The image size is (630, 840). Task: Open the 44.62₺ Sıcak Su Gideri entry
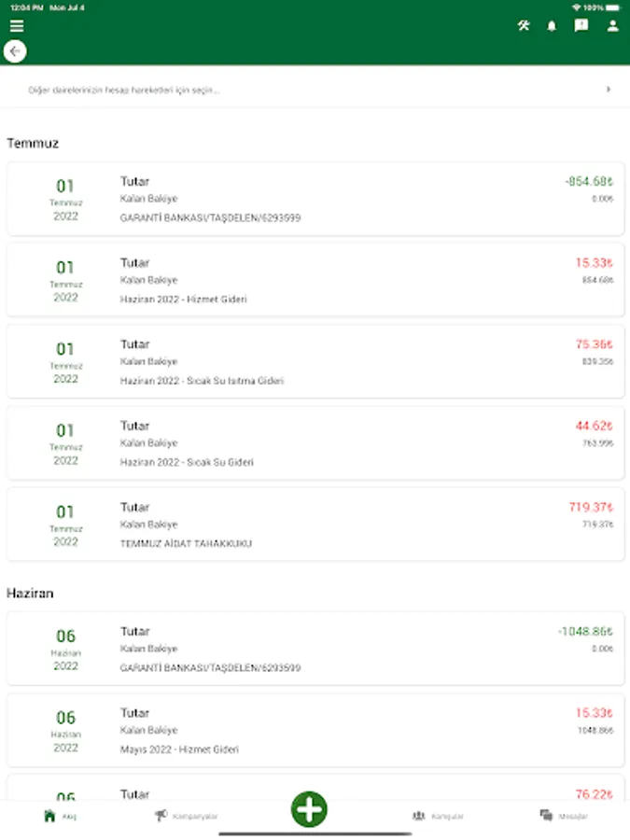tap(315, 443)
